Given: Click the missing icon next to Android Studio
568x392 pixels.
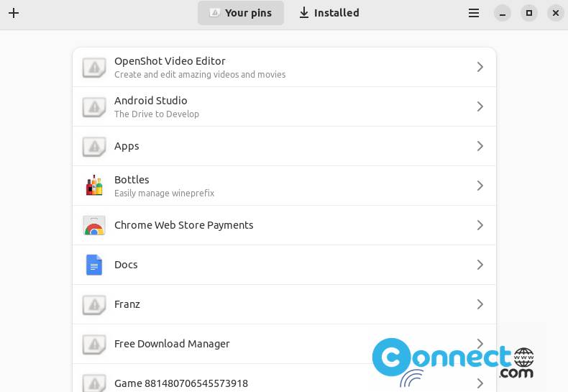Looking at the screenshot, I should tap(94, 106).
